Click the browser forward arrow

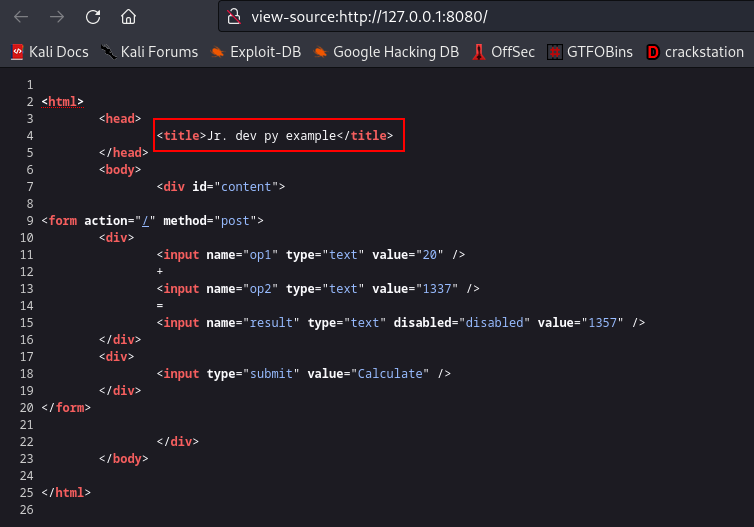pos(57,17)
